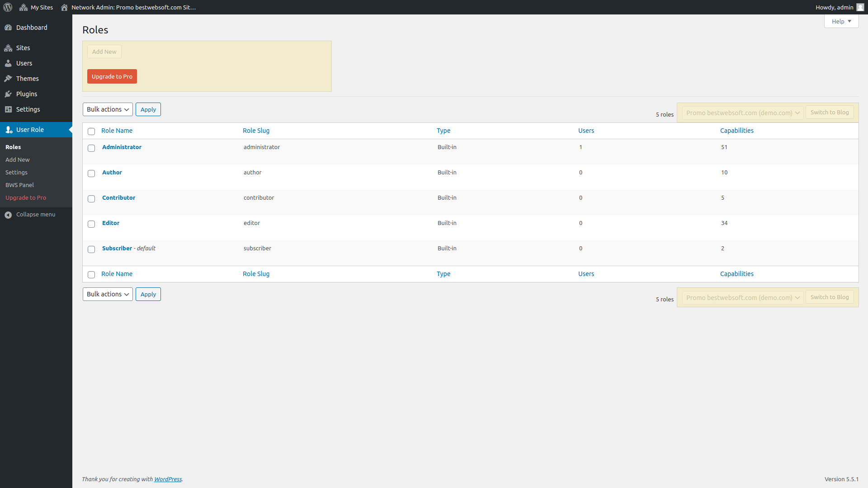Open the Author role link
The height and width of the screenshot is (488, 868).
112,173
